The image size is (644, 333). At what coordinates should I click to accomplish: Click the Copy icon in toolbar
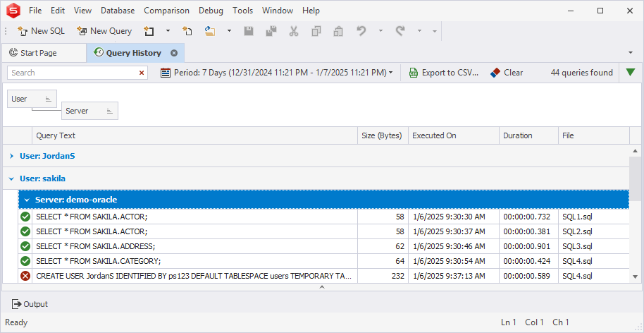[316, 31]
